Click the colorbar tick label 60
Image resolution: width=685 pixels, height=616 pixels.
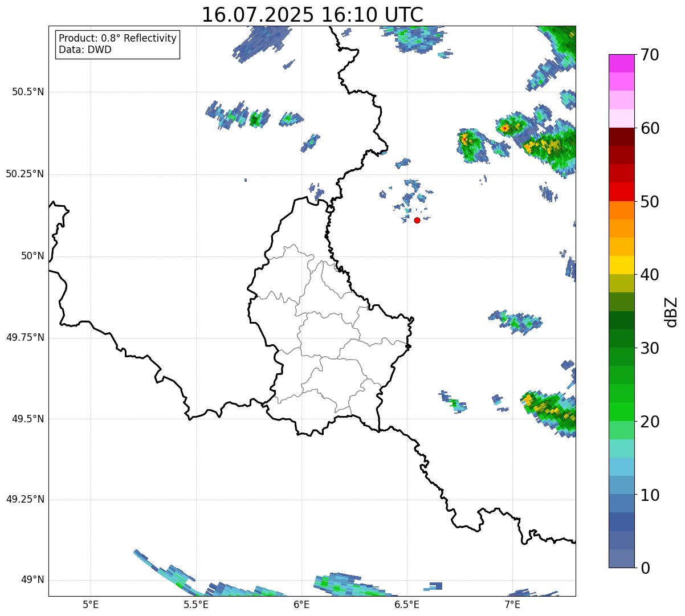tap(650, 128)
